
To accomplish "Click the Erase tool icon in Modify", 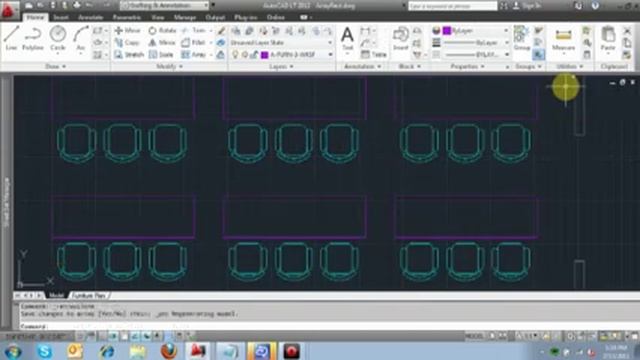I will tap(221, 31).
